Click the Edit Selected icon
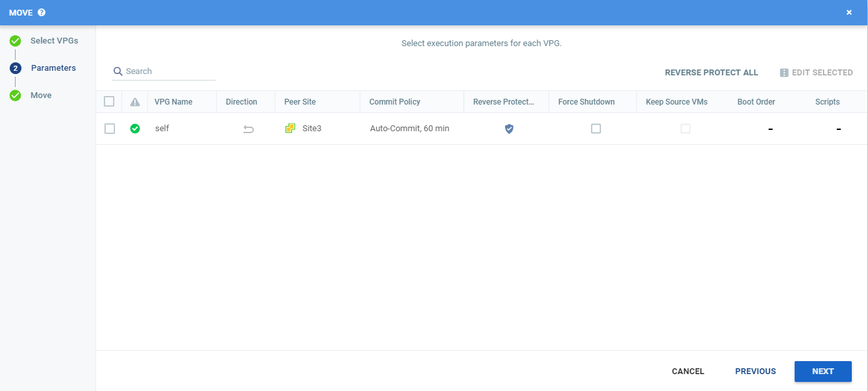Viewport: 868px width, 391px height. click(x=784, y=73)
